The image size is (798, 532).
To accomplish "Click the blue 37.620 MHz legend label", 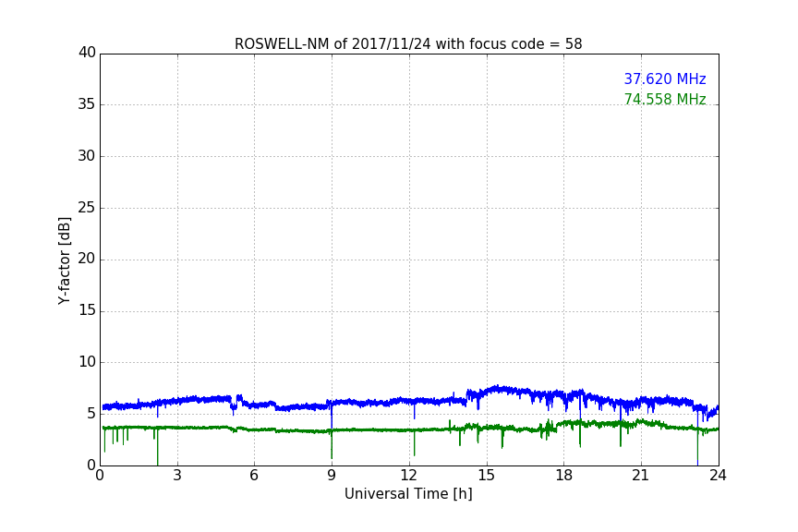I will click(x=665, y=79).
